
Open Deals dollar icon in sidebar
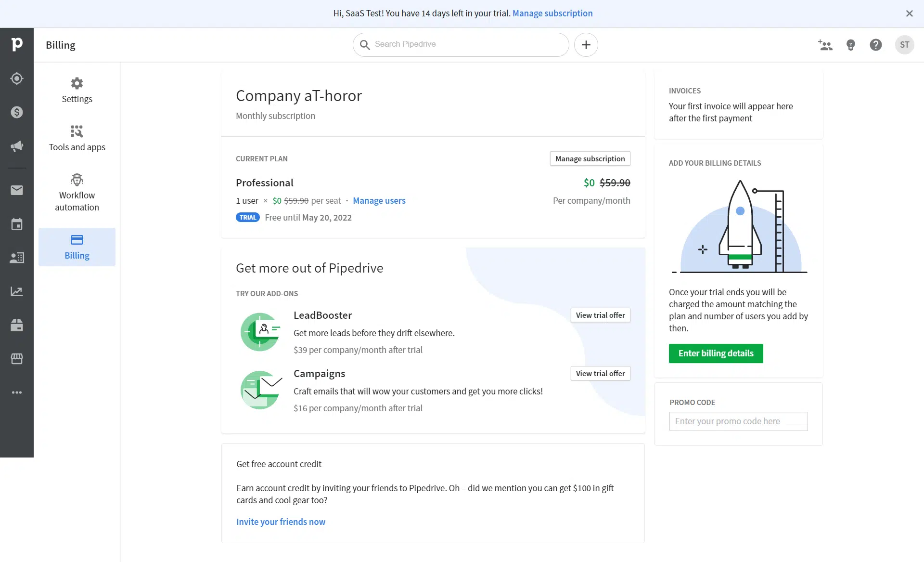click(17, 112)
